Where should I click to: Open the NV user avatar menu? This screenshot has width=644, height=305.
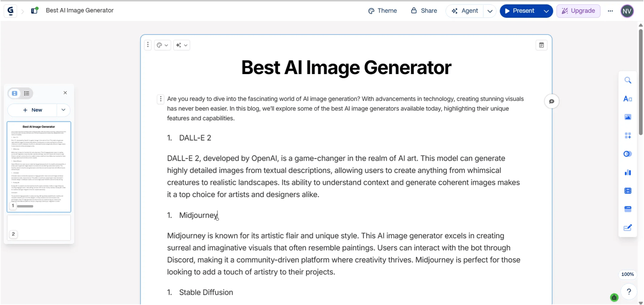[627, 11]
